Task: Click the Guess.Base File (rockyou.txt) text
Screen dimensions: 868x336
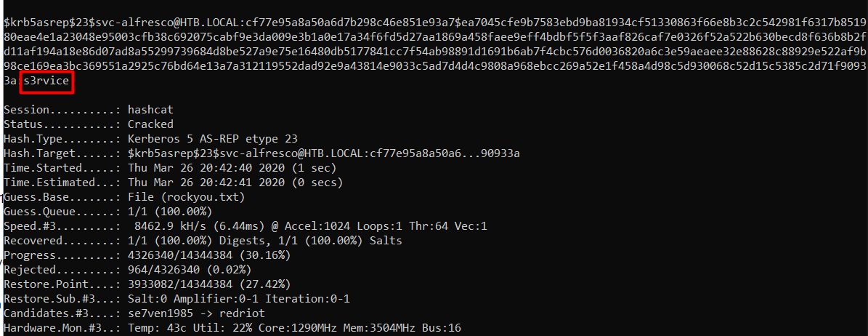Action: tap(186, 197)
